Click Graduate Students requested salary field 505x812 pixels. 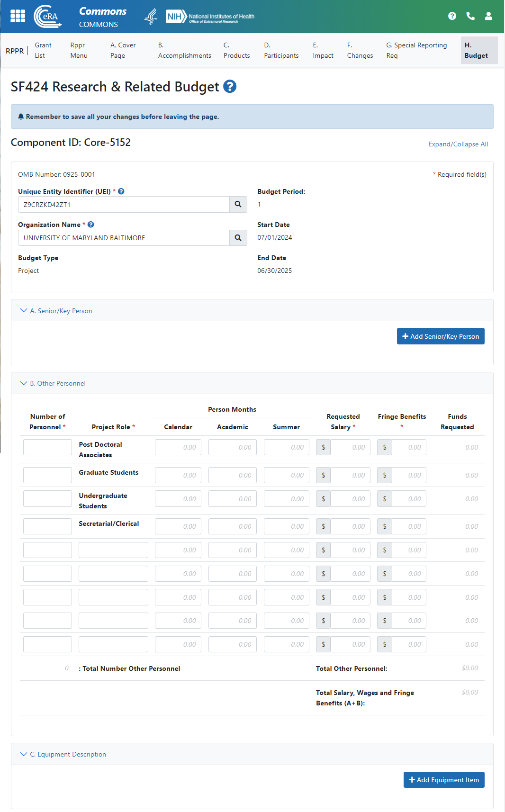(350, 475)
